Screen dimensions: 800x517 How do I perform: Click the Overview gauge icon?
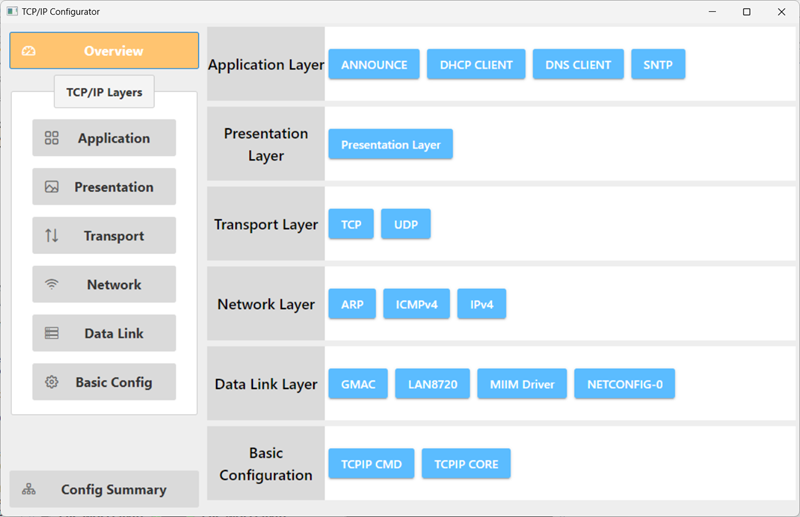[29, 51]
